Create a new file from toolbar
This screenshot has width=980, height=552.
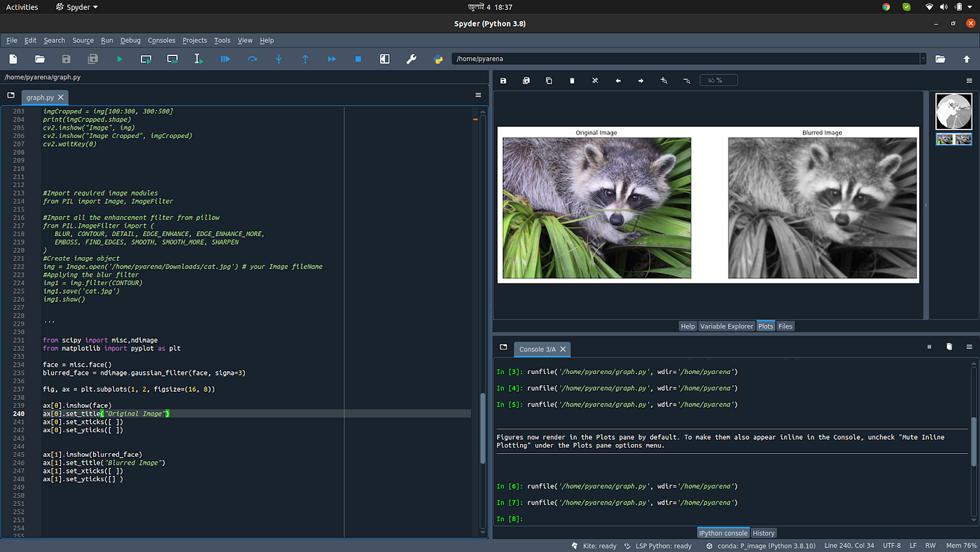click(13, 60)
